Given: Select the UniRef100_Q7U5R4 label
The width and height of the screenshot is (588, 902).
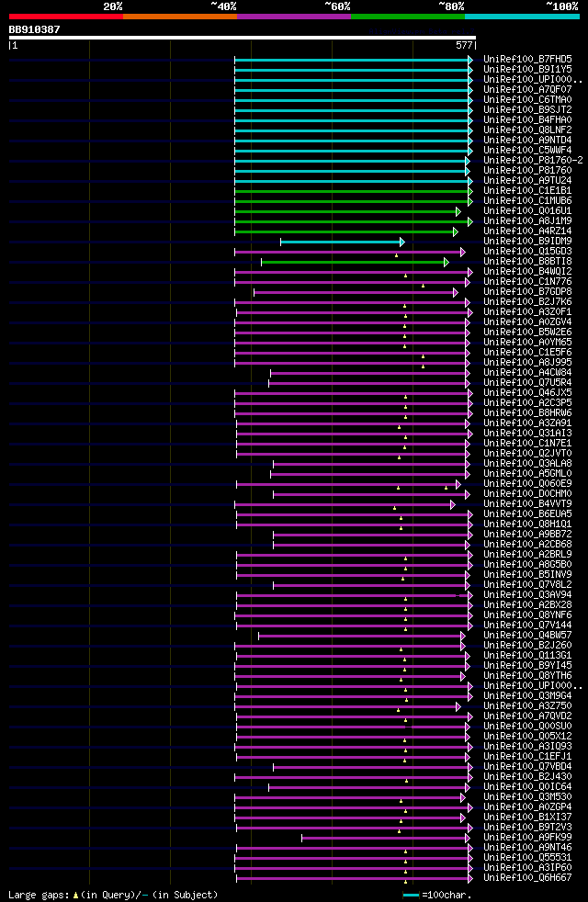Looking at the screenshot, I should (527, 382).
